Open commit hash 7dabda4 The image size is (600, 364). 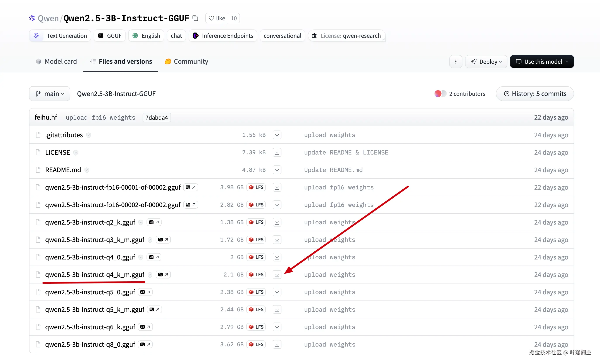157,118
